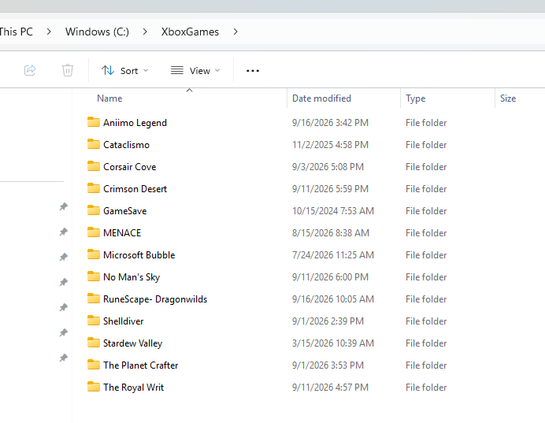Click the pin icon beside Shelldiver row
Image resolution: width=545 pixels, height=423 pixels.
(x=63, y=333)
